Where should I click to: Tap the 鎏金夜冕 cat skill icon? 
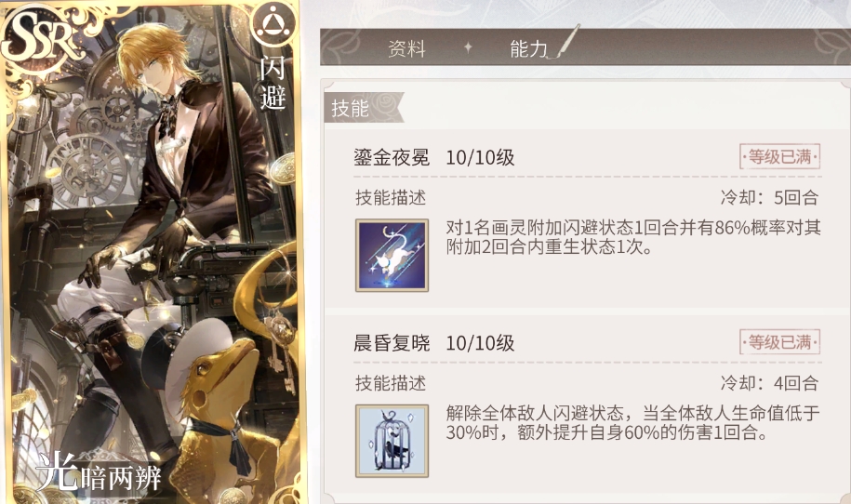pyautogui.click(x=392, y=255)
